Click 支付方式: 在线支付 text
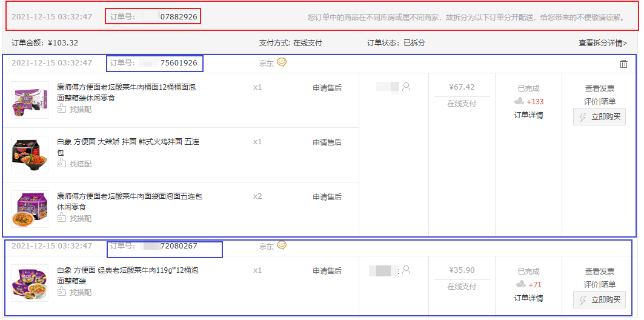This screenshot has width=644, height=320. click(x=290, y=42)
